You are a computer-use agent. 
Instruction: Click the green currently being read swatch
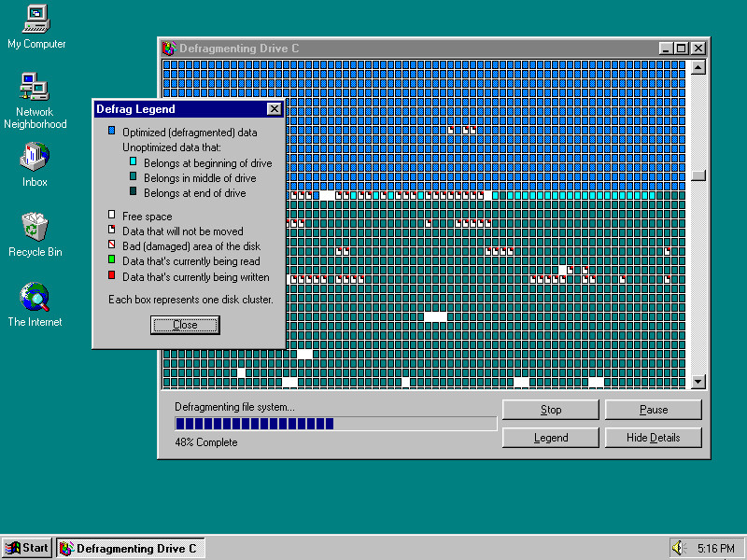[x=111, y=259]
